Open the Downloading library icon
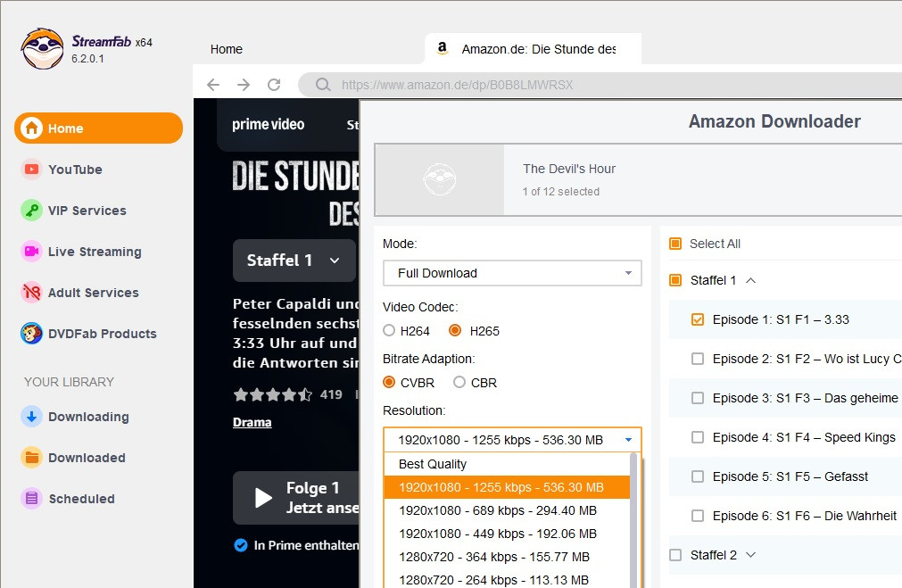902x588 pixels. click(x=32, y=417)
